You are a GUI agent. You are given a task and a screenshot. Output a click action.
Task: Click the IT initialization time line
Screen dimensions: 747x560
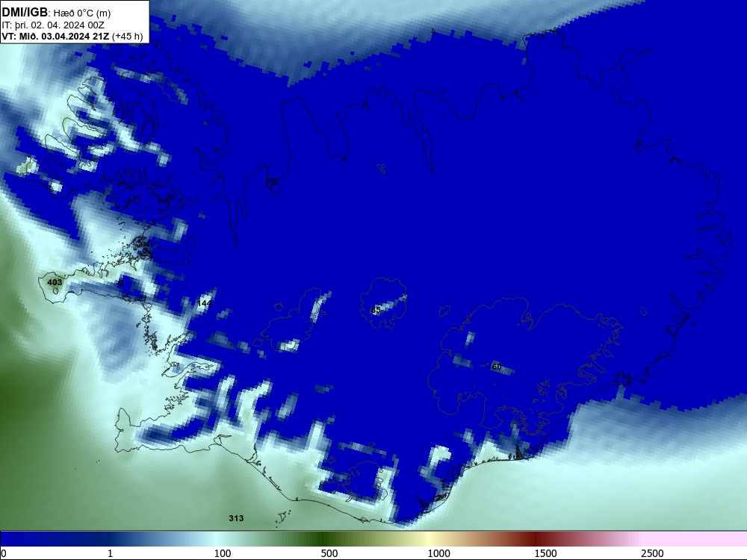click(x=53, y=25)
